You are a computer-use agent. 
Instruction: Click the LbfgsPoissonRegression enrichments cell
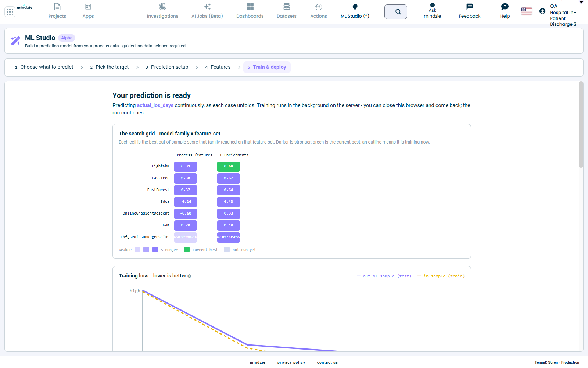229,237
